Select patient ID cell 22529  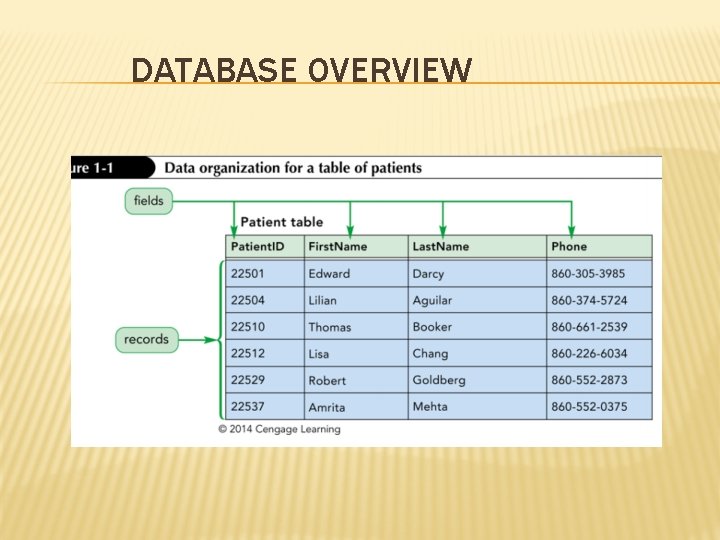[265, 380]
